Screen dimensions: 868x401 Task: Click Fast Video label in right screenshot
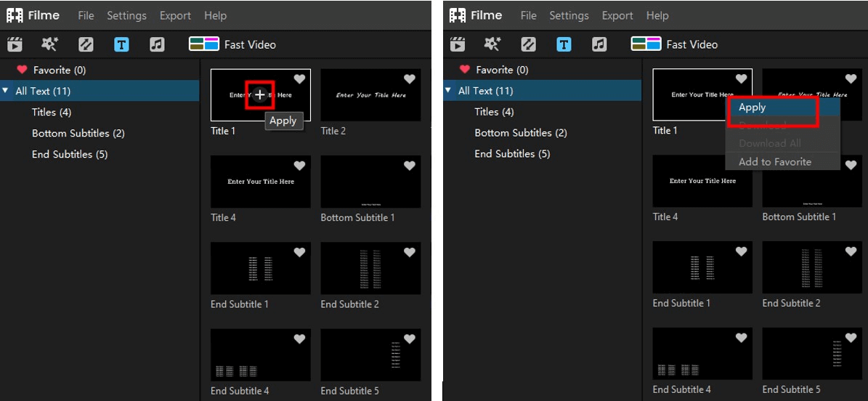click(691, 44)
